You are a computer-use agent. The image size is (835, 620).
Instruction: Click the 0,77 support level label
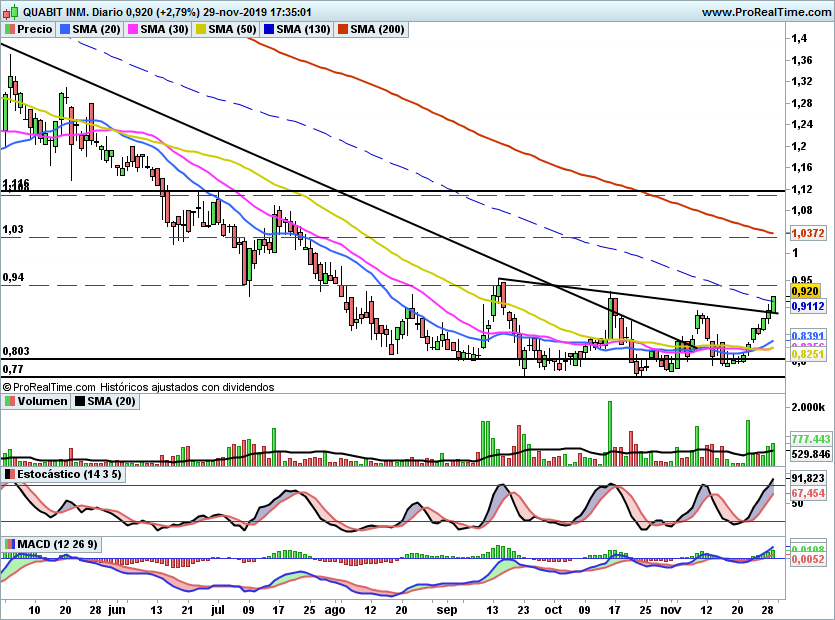coord(13,369)
